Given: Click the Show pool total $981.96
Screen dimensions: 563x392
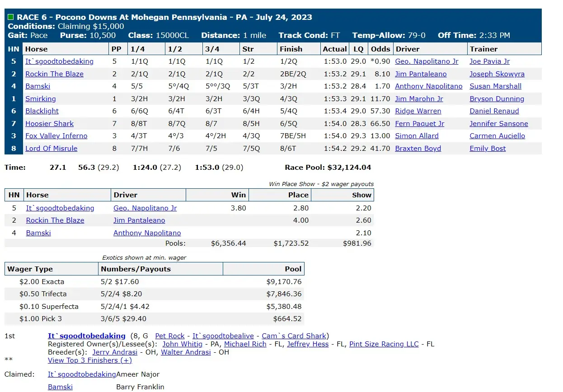Looking at the screenshot, I should (357, 243).
